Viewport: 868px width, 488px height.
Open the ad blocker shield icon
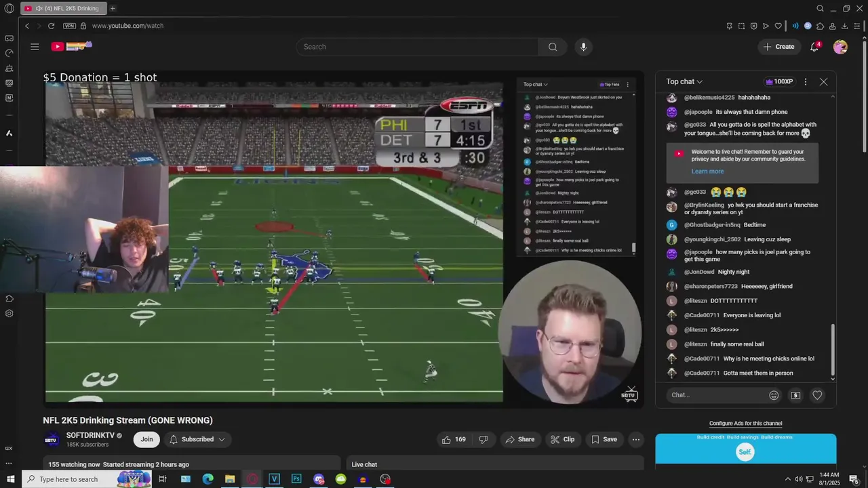coord(753,26)
